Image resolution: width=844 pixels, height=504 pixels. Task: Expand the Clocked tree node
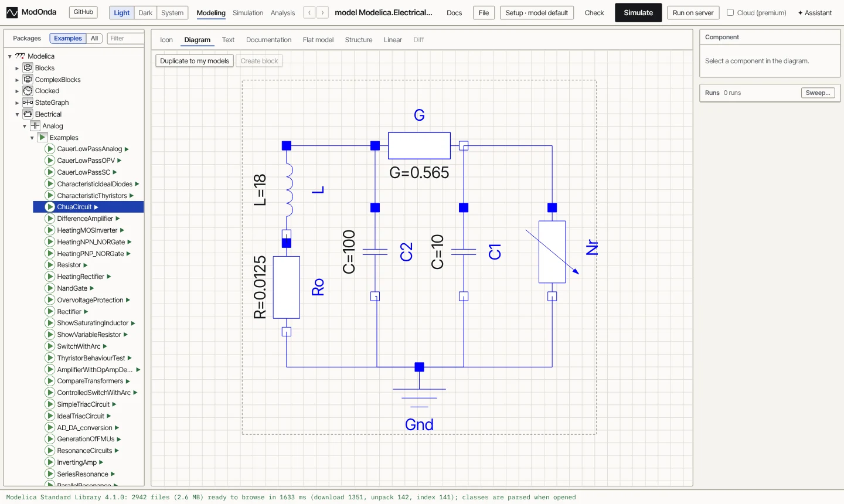point(17,91)
